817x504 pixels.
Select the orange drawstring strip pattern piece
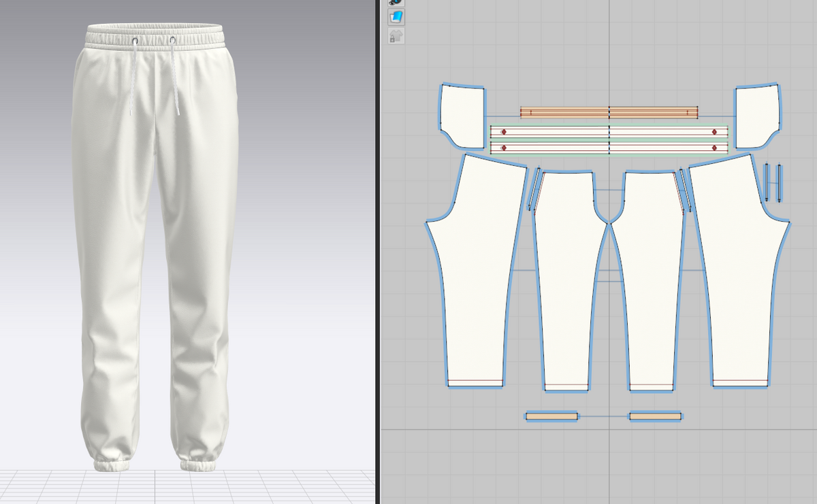point(609,113)
